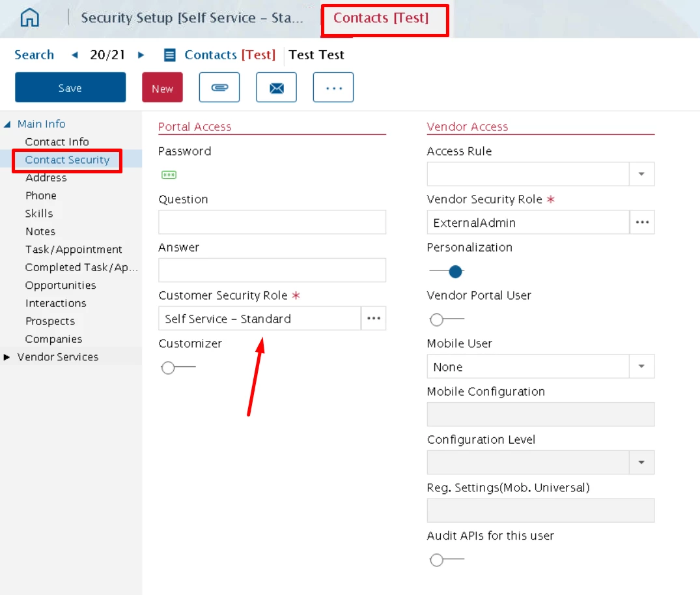Image resolution: width=700 pixels, height=595 pixels.
Task: Go to next contact record arrow
Action: point(141,55)
